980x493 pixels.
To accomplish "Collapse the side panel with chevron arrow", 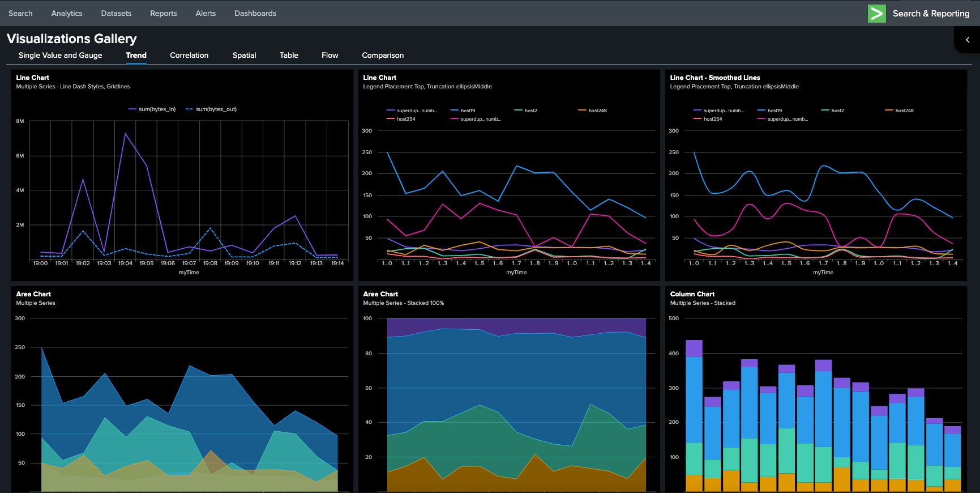I will tap(968, 40).
